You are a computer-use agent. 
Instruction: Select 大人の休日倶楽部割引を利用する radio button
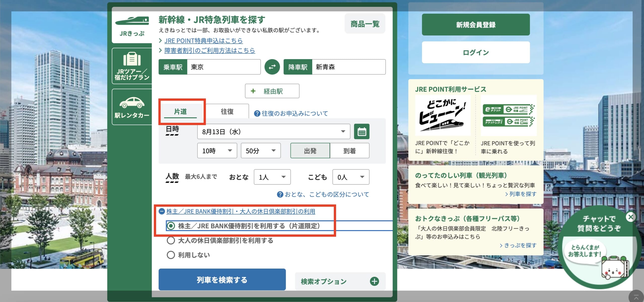(171, 240)
